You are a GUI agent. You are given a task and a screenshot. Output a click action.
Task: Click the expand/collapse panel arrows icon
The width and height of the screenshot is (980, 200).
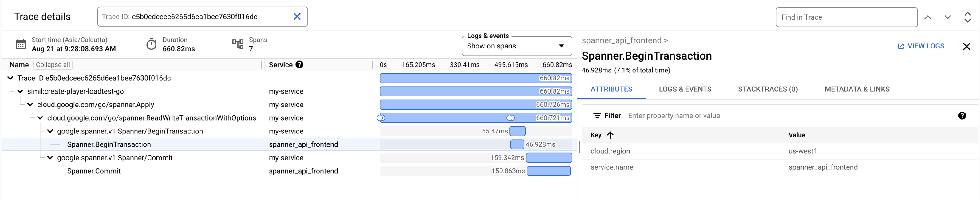[967, 17]
